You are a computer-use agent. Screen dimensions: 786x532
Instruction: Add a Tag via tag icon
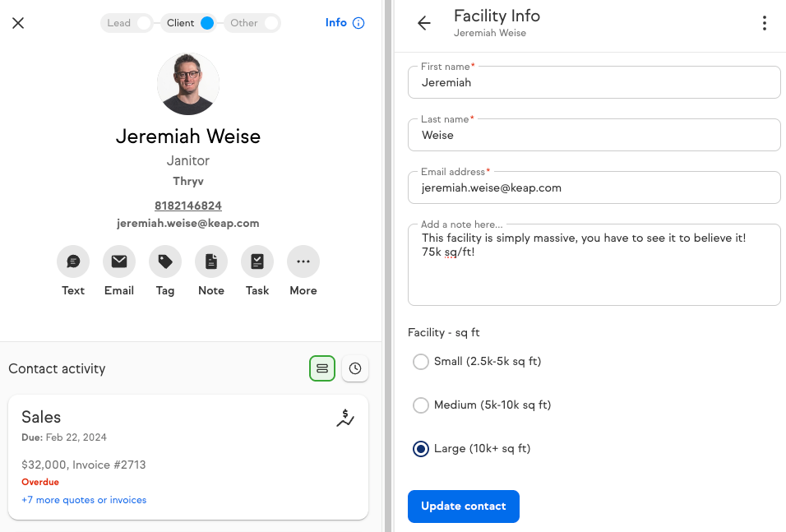click(x=165, y=261)
